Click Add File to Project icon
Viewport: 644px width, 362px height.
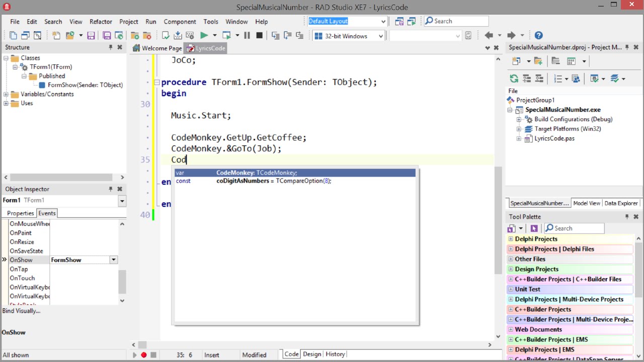point(135,36)
